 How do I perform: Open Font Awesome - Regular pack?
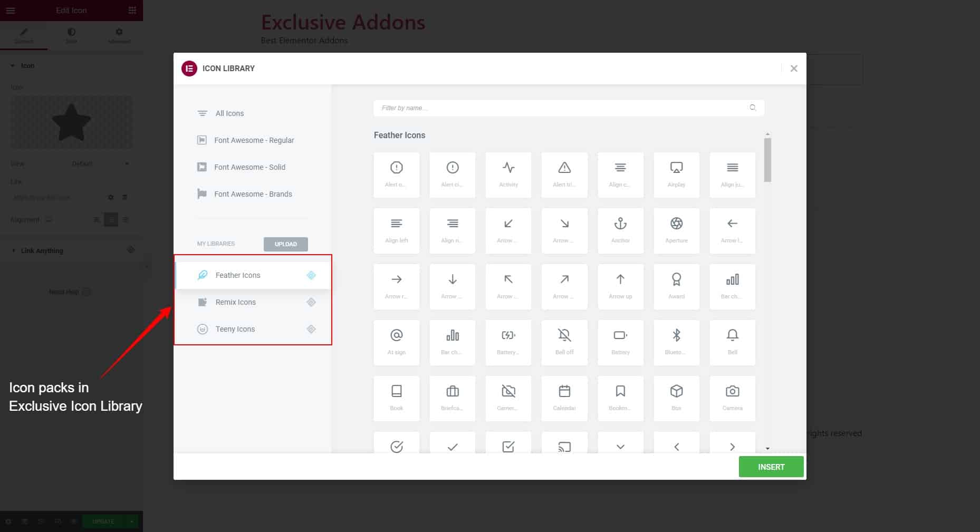[253, 140]
